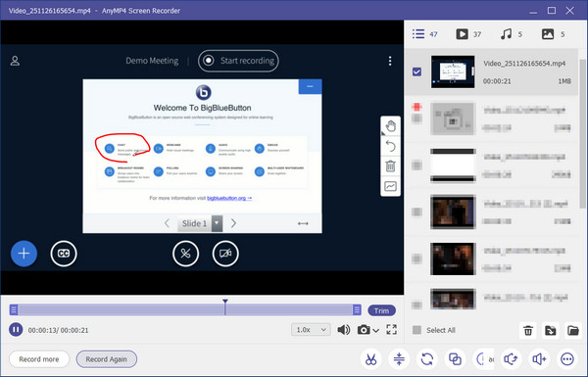Select the white-thumbnail recording preview
Viewport: 588px width, 377px height.
tap(453, 165)
